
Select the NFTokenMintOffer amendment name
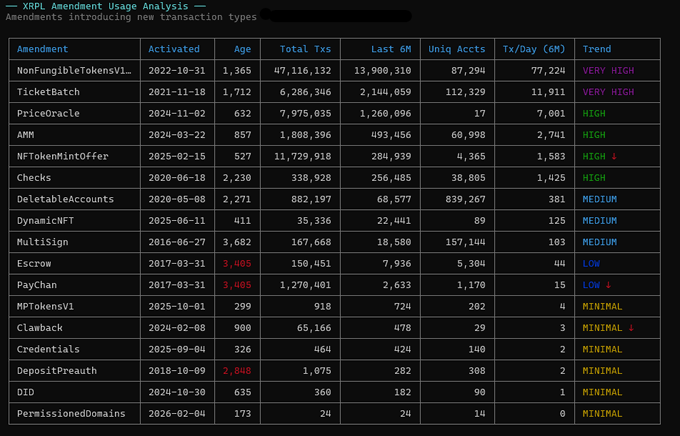point(62,156)
